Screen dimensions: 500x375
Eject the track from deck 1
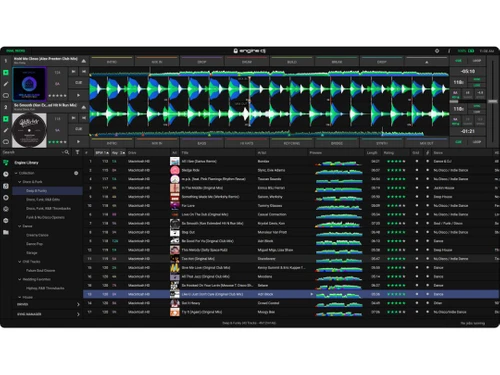coord(84,61)
